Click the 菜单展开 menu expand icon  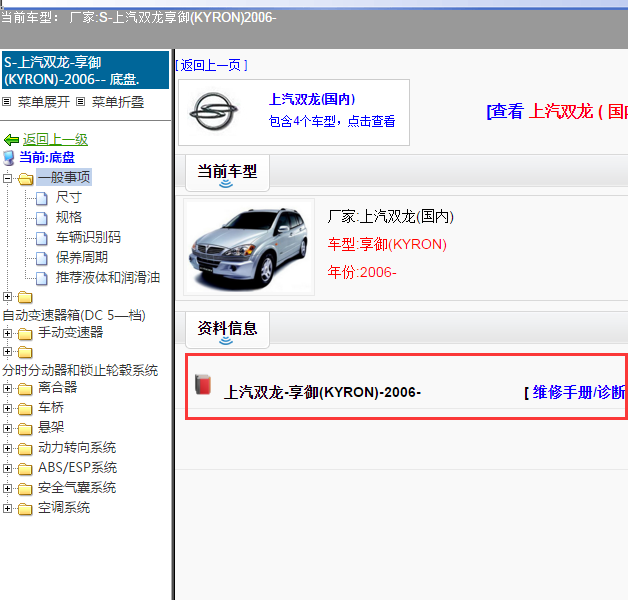pyautogui.click(x=6, y=102)
